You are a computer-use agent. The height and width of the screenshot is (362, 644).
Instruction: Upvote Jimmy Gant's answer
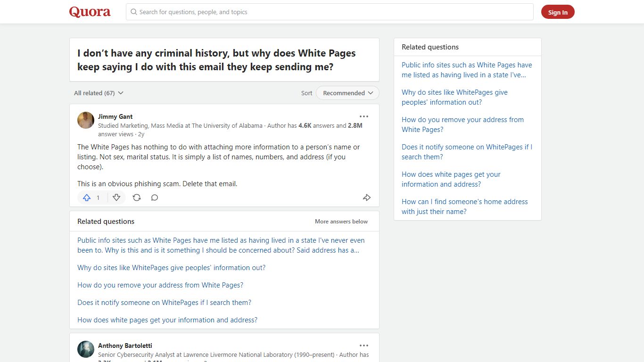87,198
